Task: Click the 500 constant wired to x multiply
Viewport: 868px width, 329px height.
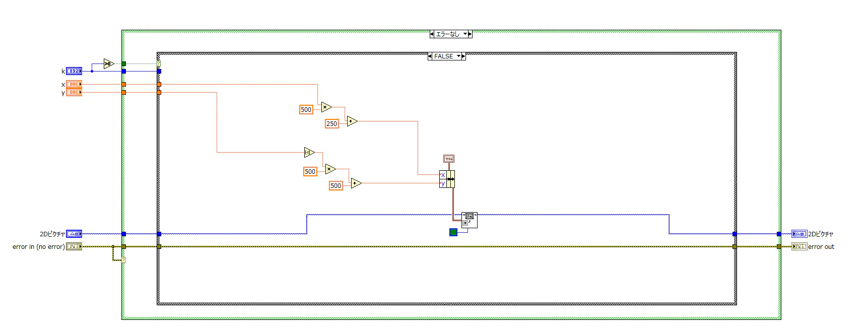Action: 306,109
